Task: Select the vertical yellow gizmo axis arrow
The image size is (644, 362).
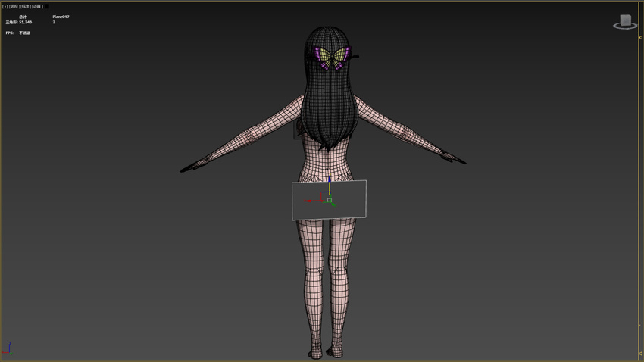Action: 330,180
